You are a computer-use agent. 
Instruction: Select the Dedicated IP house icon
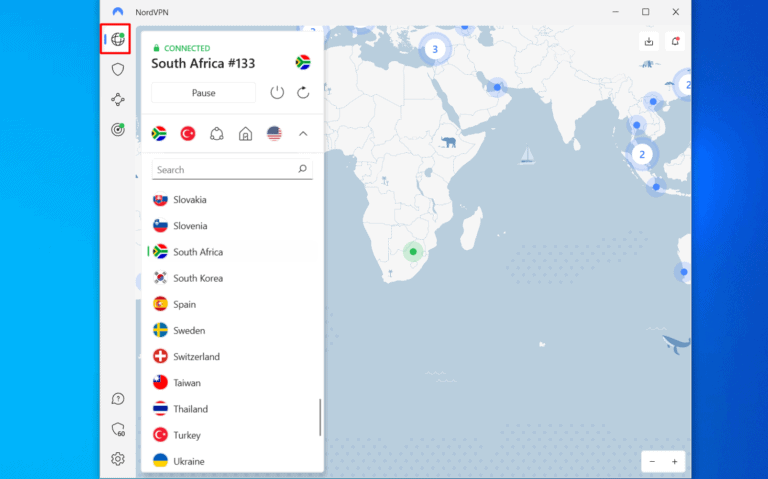click(245, 134)
